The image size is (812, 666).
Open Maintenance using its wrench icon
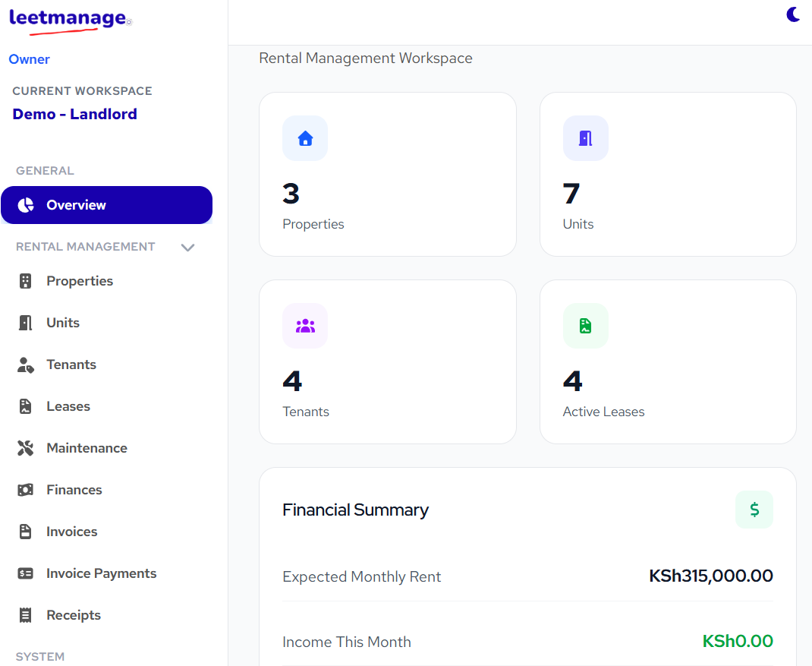[25, 447]
